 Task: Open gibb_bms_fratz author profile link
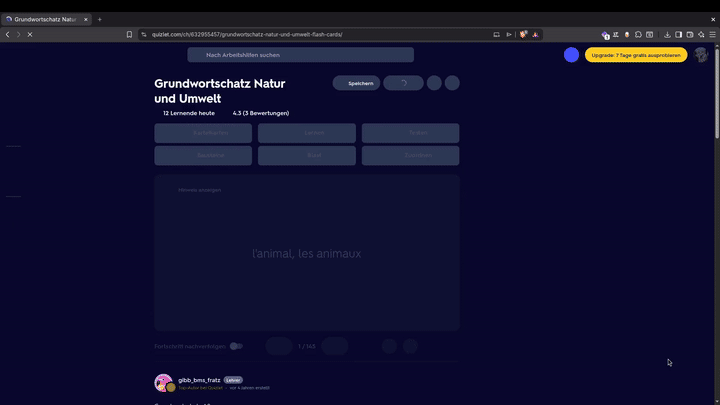(199, 380)
